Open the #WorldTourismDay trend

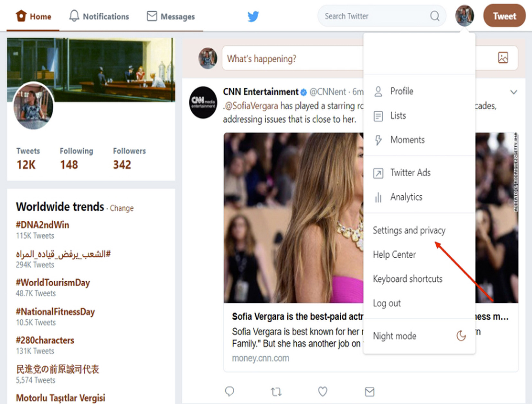(53, 283)
